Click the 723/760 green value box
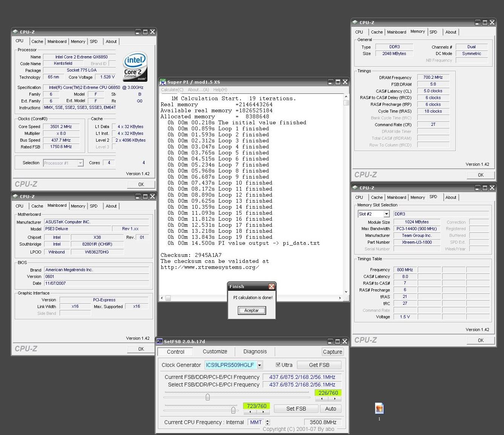The image size is (504, 435). pyautogui.click(x=257, y=406)
